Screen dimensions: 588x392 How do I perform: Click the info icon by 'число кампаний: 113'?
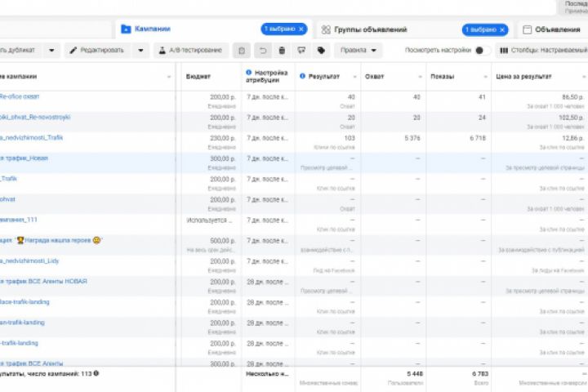pyautogui.click(x=96, y=373)
